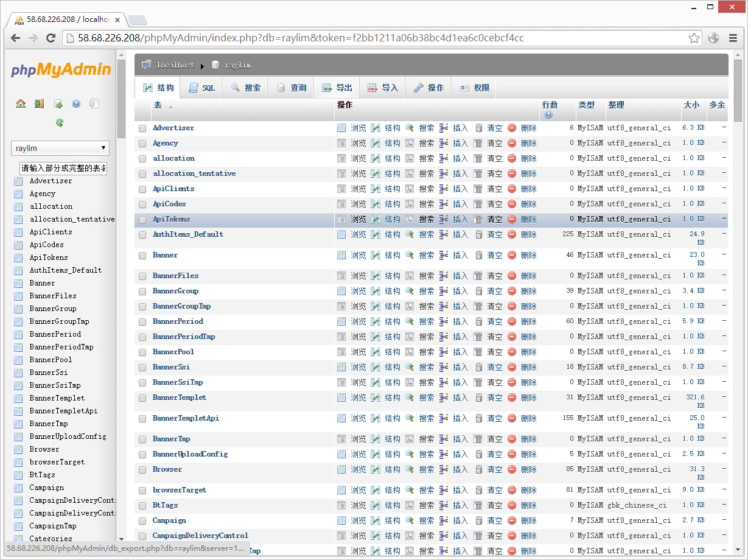Check the AuthItems_Default table checkbox
Screen dimensions: 748x560
point(142,235)
